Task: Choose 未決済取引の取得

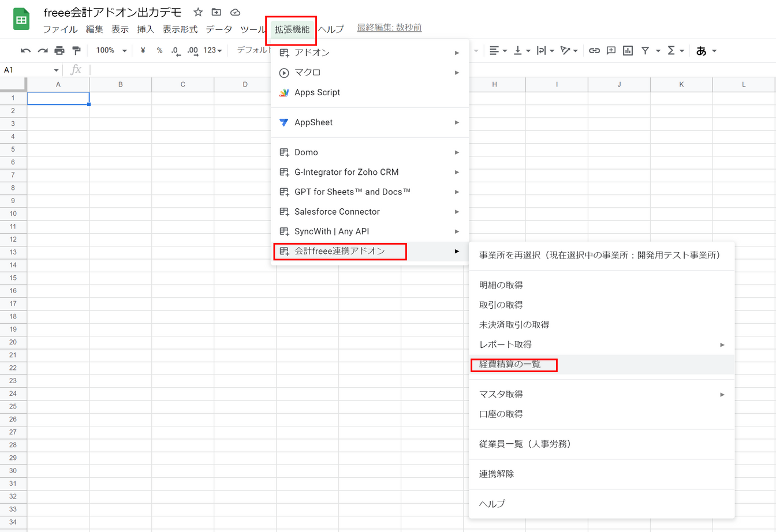Action: pyautogui.click(x=602, y=325)
